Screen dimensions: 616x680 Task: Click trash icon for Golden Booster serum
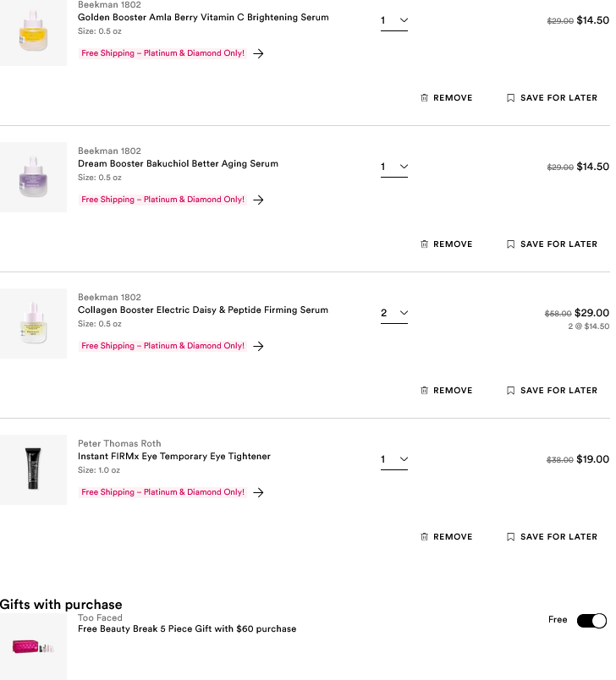[424, 98]
